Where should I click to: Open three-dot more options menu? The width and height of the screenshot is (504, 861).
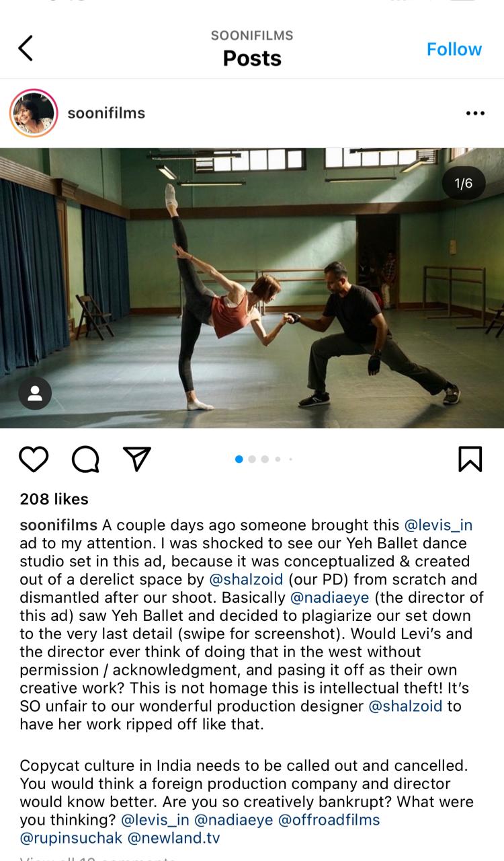pyautogui.click(x=474, y=113)
